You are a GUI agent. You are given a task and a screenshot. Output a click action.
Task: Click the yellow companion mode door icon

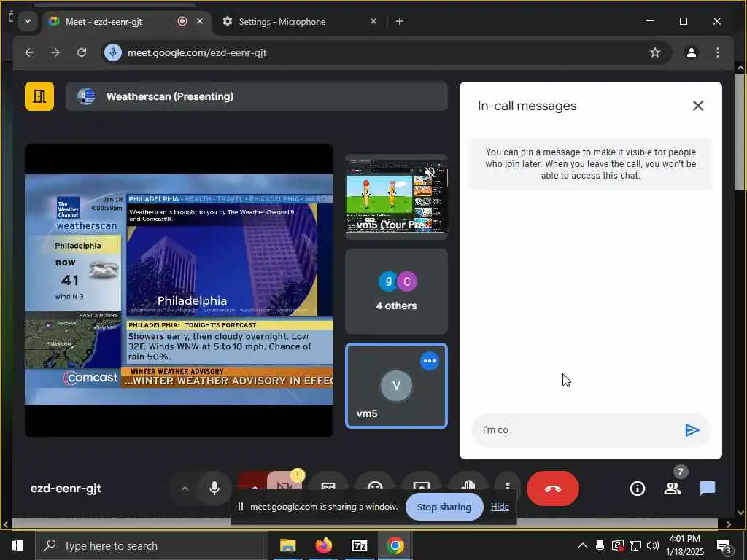39,96
